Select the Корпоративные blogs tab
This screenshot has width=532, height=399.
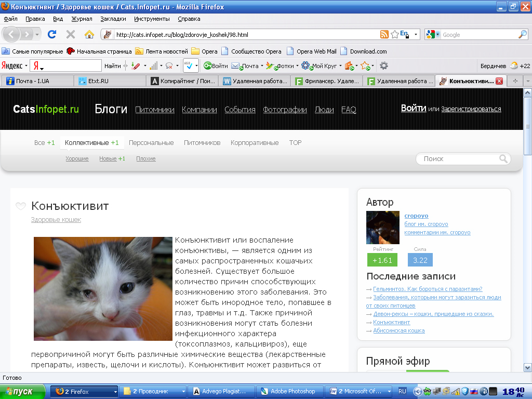pyautogui.click(x=255, y=143)
